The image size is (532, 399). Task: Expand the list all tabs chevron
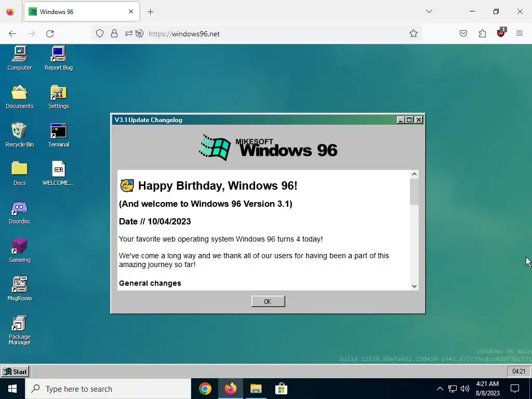(429, 11)
